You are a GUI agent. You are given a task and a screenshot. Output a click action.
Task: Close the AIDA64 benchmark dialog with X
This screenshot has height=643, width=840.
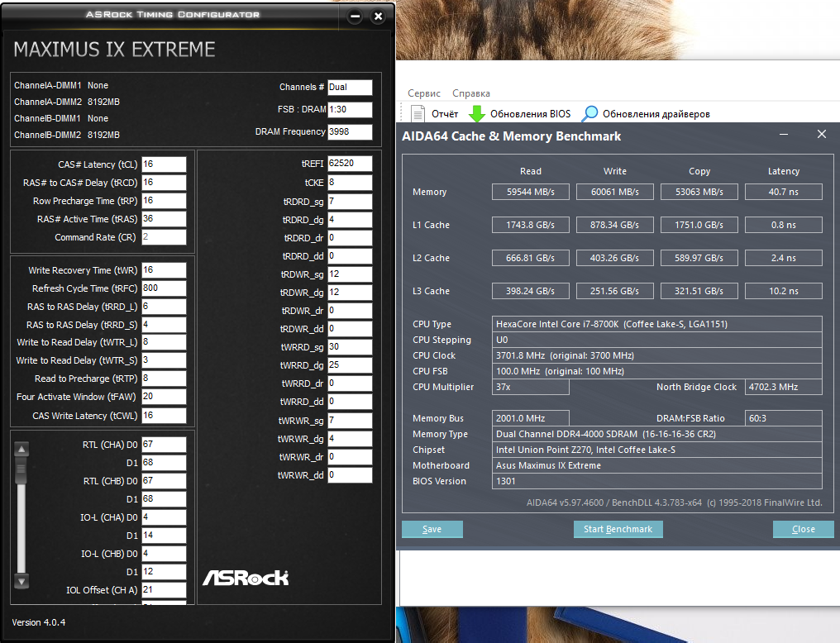tap(822, 134)
